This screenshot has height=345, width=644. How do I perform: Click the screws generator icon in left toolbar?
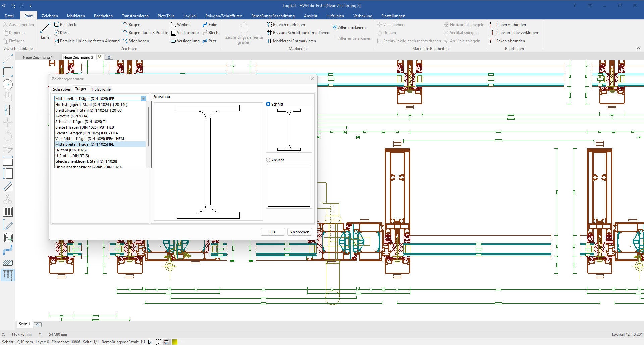[x=7, y=275]
